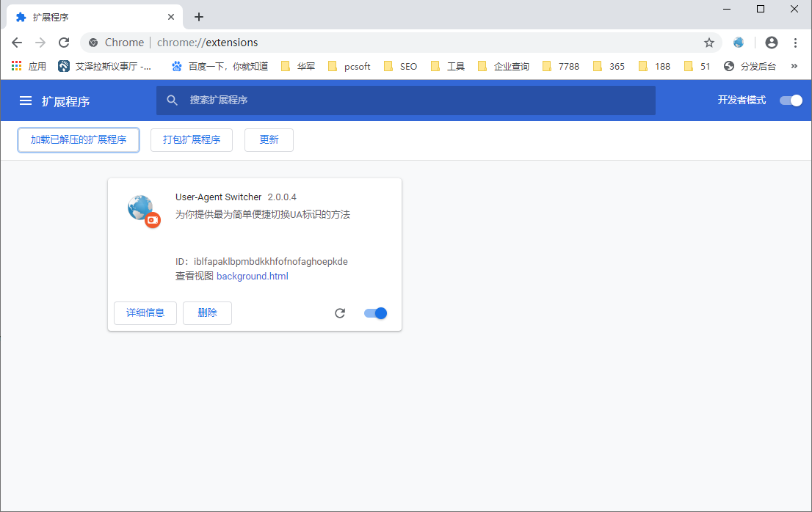Open the 工具 bookmark folder
The image size is (812, 512).
[x=448, y=66]
